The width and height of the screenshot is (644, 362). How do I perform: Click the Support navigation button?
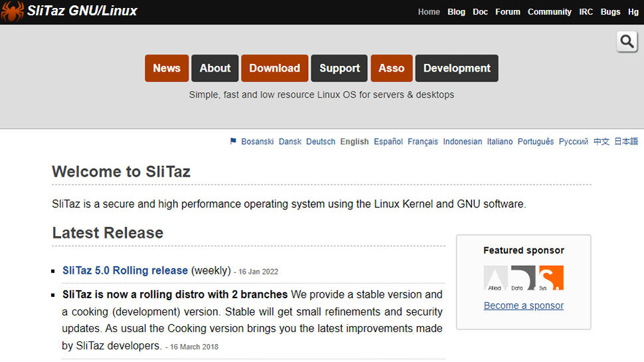[x=339, y=68]
